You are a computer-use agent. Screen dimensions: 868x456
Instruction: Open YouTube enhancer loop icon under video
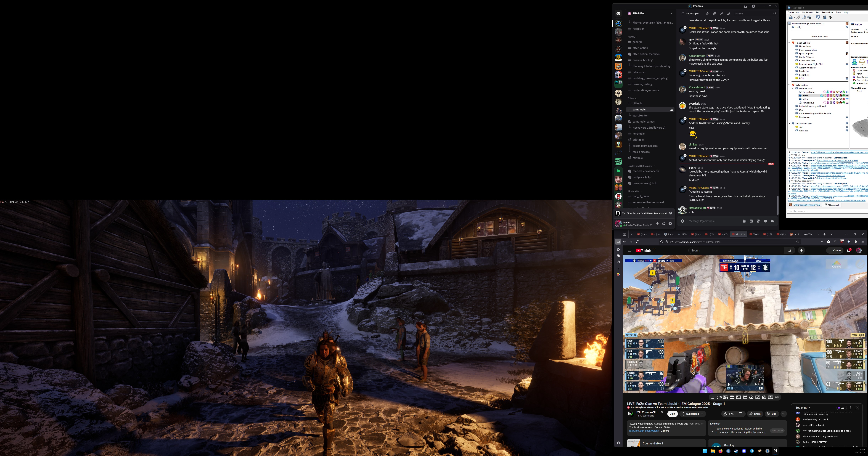713,397
